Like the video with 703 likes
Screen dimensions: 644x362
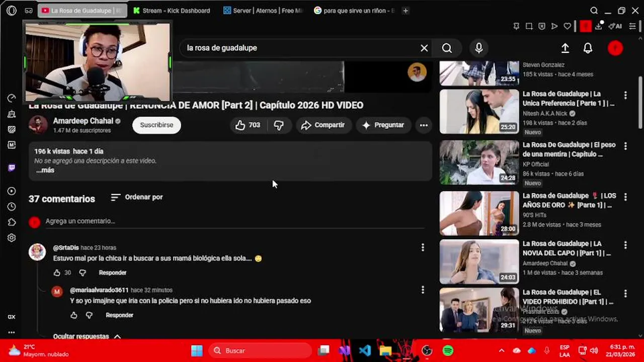pyautogui.click(x=248, y=125)
